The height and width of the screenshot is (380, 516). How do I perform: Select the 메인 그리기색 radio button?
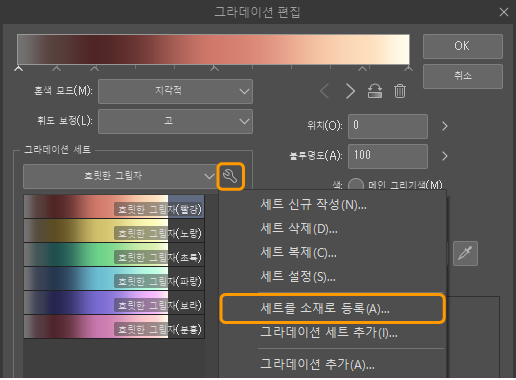356,184
